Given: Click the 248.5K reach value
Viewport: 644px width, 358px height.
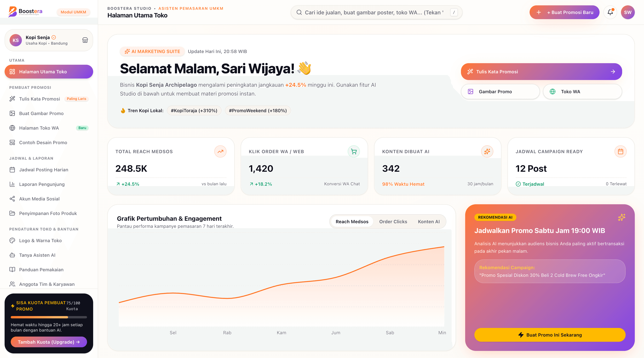Looking at the screenshot, I should [131, 168].
